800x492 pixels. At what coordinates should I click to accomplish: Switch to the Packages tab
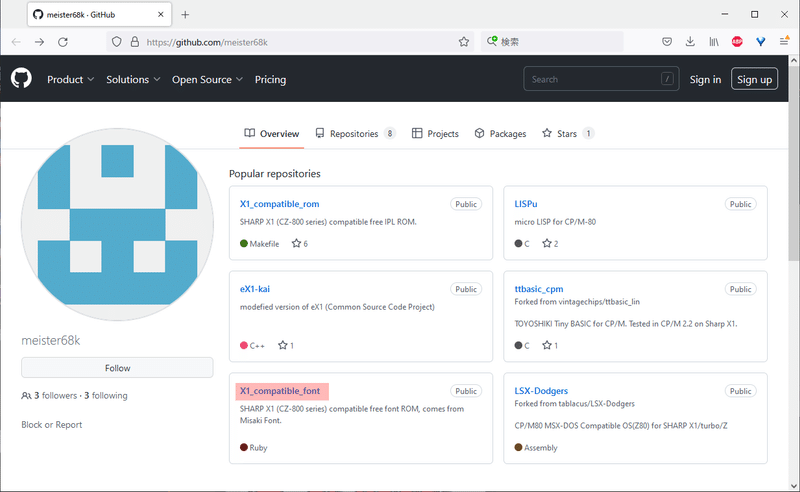pyautogui.click(x=501, y=134)
